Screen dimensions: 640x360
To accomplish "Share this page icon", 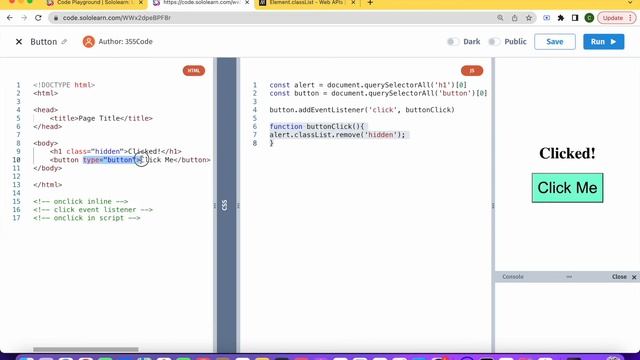I will [x=514, y=18].
